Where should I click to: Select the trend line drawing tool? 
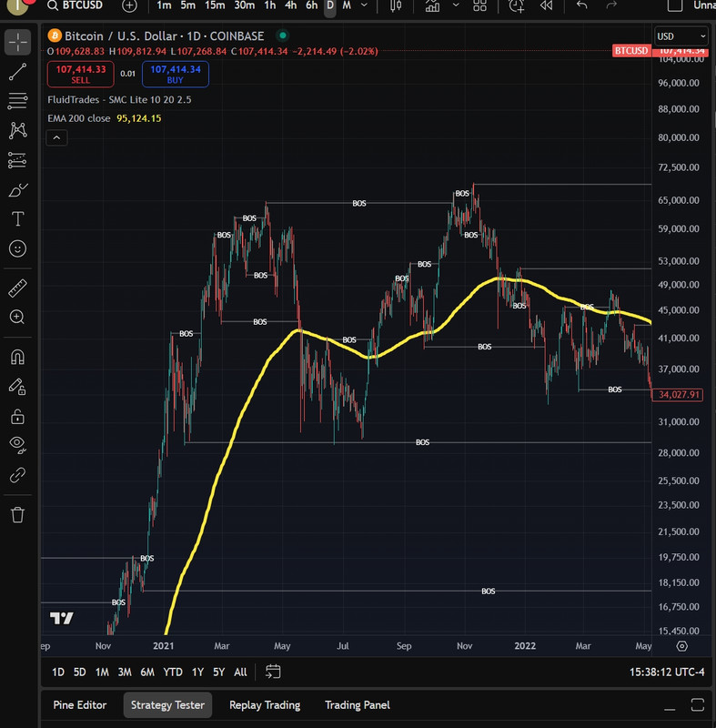[x=17, y=72]
